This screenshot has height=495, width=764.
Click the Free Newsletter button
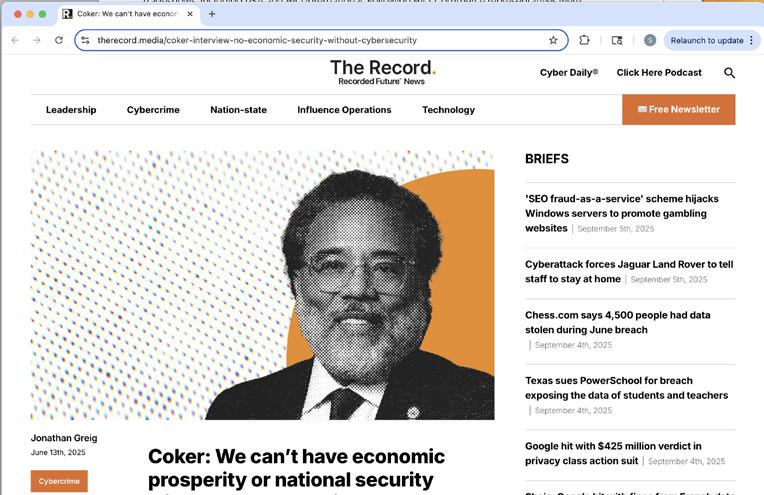click(x=678, y=110)
